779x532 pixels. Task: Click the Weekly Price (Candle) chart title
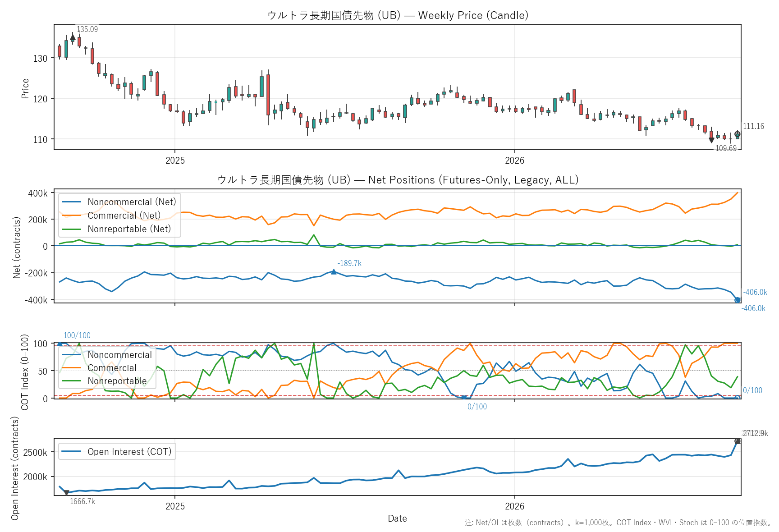(398, 15)
